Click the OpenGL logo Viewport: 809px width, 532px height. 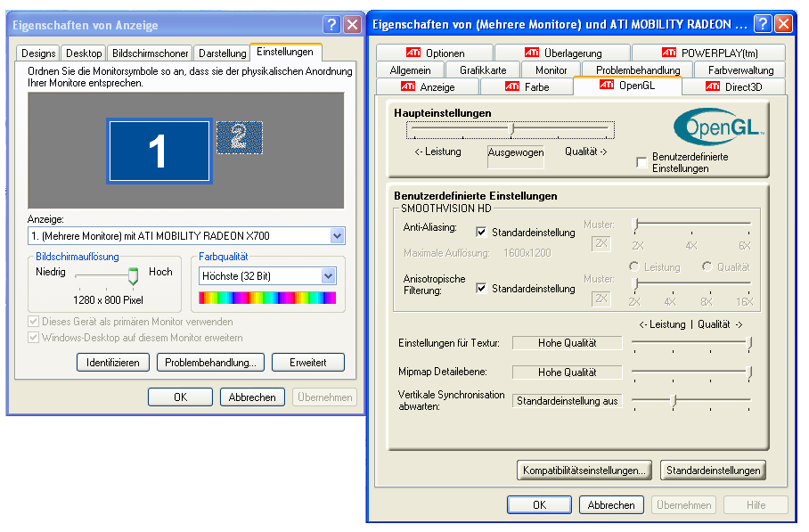click(719, 127)
